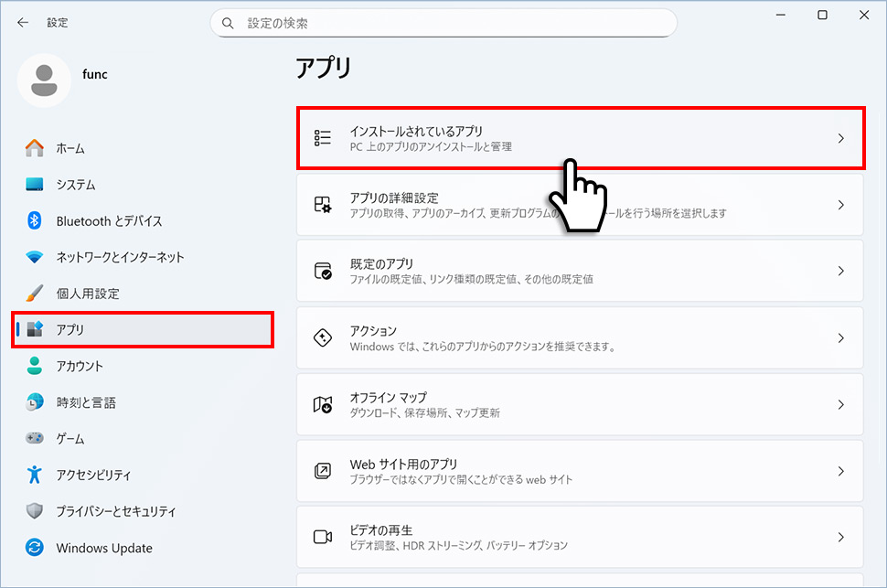
Task: Click the 設定の検索 search field
Action: (x=443, y=22)
